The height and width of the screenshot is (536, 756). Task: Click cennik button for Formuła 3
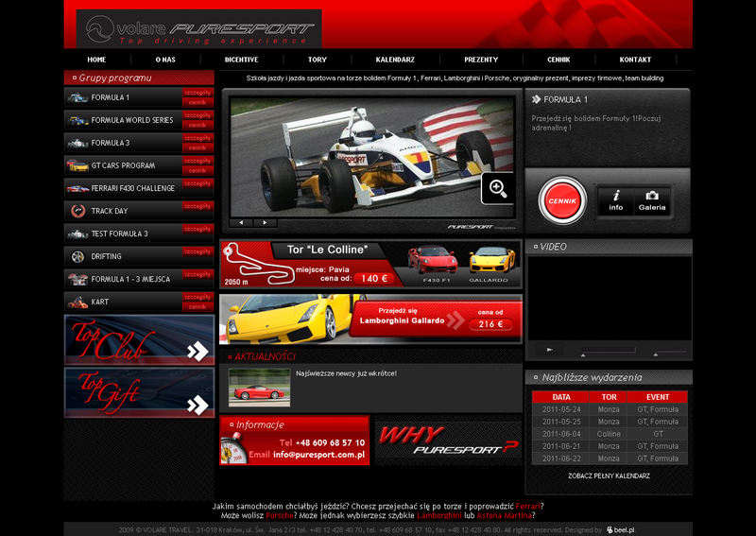[198, 147]
